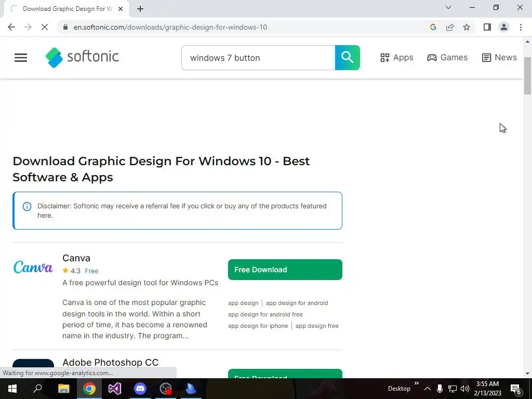Image resolution: width=532 pixels, height=399 pixels.
Task: Click the Softonic logo
Action: pyautogui.click(x=82, y=57)
